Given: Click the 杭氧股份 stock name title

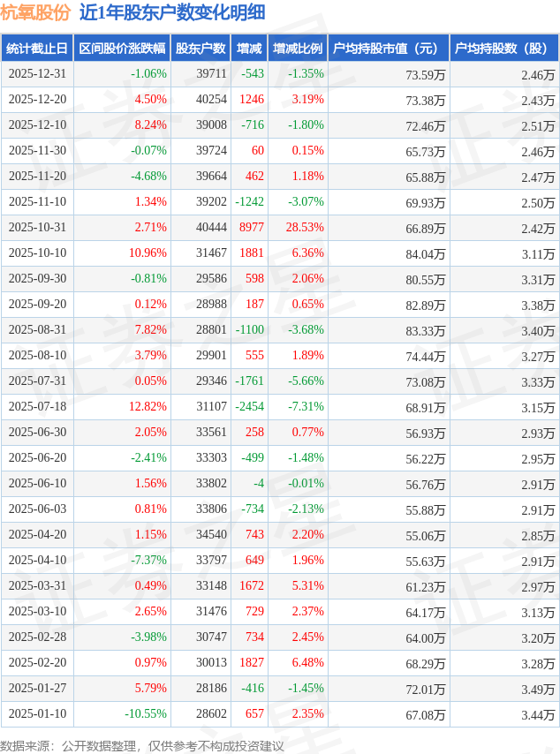Looking at the screenshot, I should [35, 12].
